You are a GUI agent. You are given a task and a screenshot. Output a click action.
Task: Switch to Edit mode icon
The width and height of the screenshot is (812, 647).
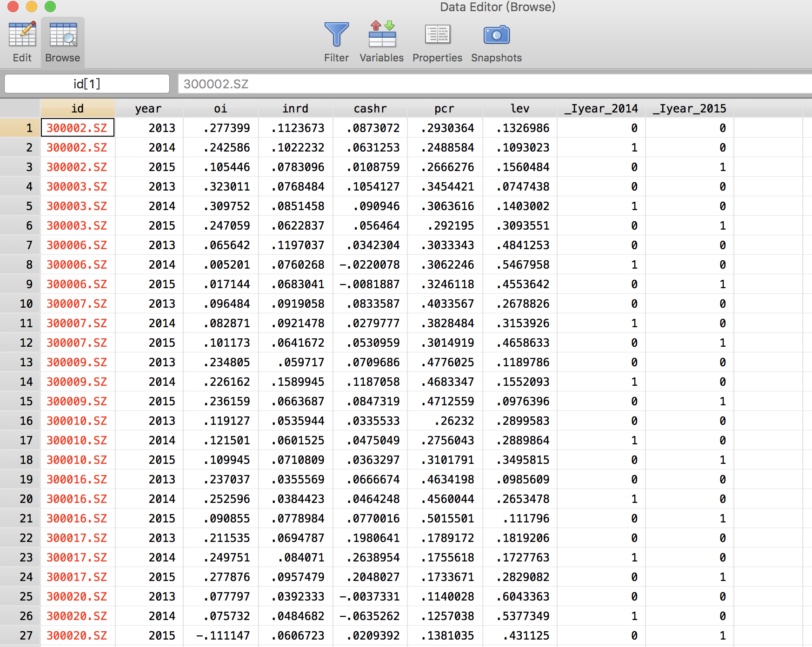[x=22, y=34]
